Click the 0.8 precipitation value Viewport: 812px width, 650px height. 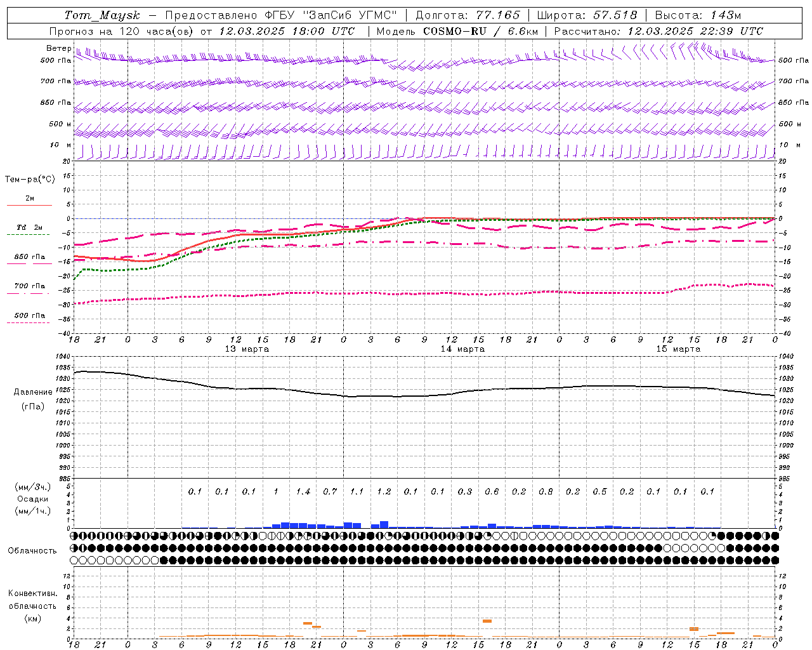click(x=546, y=491)
